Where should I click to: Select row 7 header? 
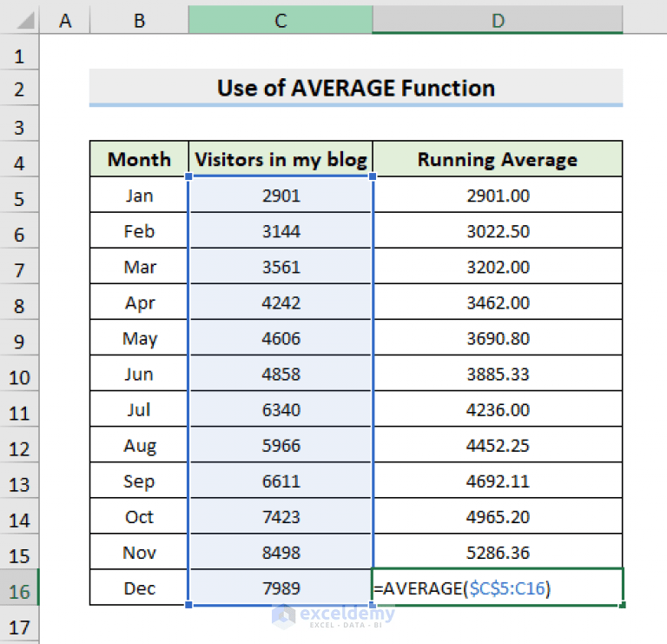(x=19, y=266)
